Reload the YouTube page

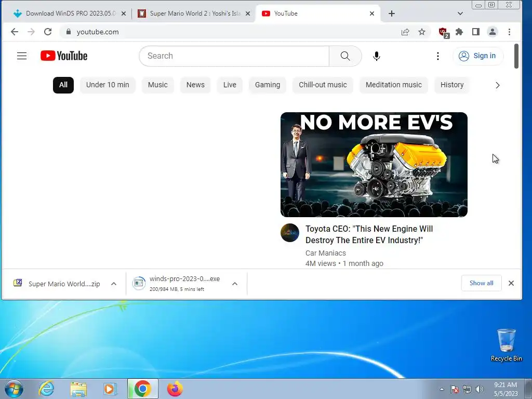pyautogui.click(x=48, y=32)
